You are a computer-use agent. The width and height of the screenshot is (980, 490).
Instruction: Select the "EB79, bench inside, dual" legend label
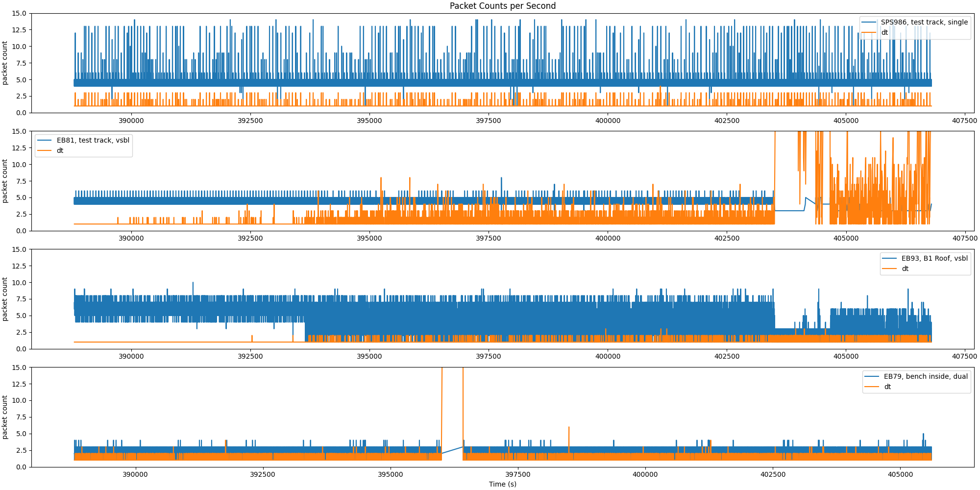coord(926,376)
